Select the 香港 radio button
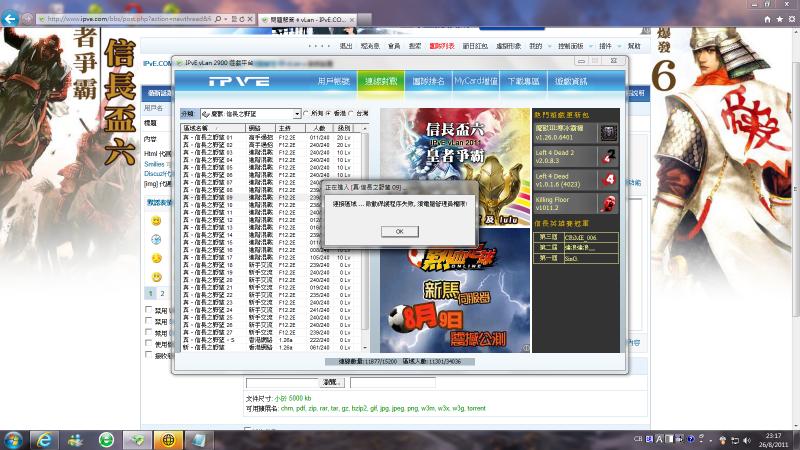Image resolution: width=800 pixels, height=450 pixels. click(x=329, y=114)
